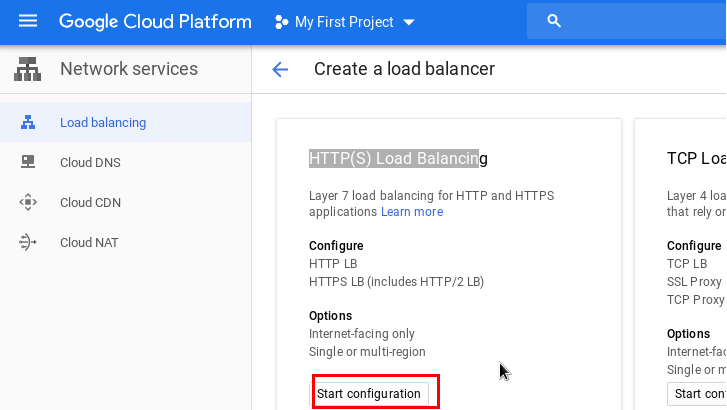Viewport: 727px width, 410px height.
Task: Select Cloud CDN in the sidebar
Action: coord(90,202)
